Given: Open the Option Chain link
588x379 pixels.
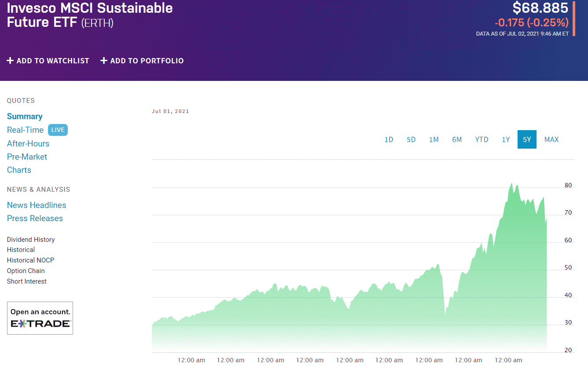Looking at the screenshot, I should (x=26, y=271).
